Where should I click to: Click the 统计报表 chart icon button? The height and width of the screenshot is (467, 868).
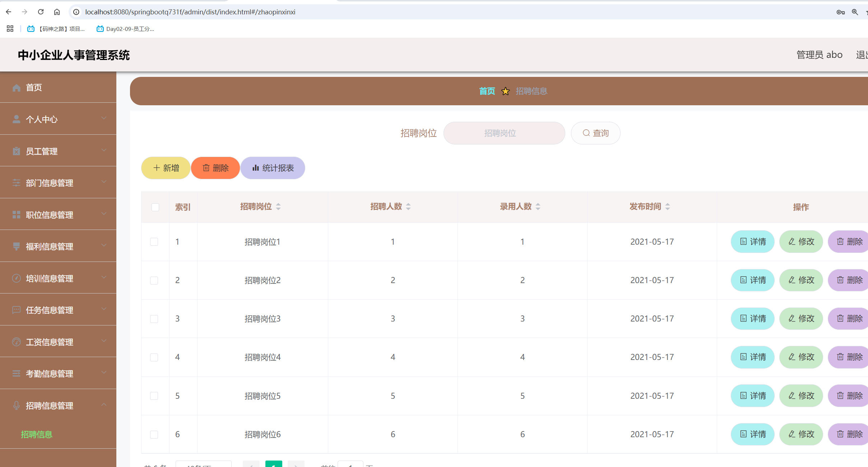[256, 168]
